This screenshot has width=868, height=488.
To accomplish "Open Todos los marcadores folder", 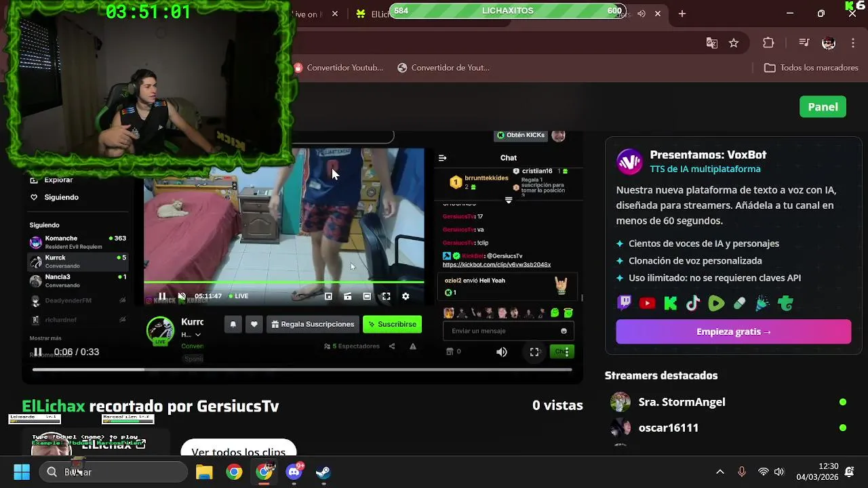I will click(x=811, y=68).
